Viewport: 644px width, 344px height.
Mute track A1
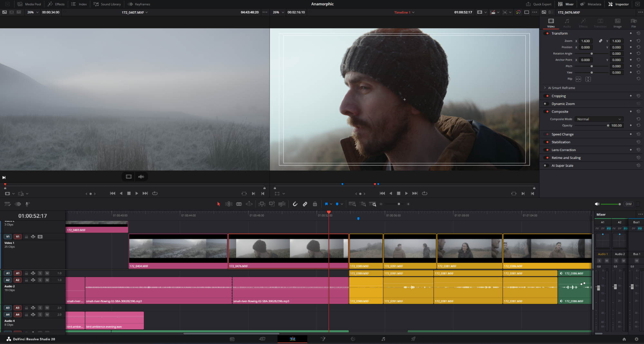[x=47, y=273]
